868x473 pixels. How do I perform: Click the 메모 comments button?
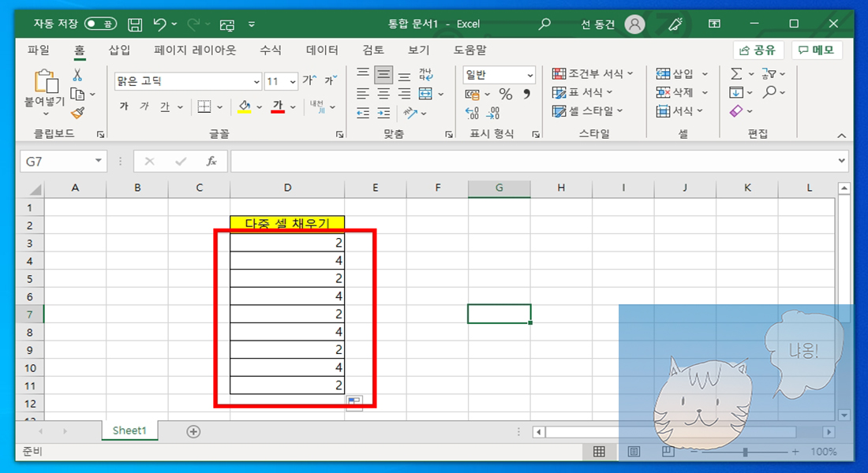click(x=817, y=50)
